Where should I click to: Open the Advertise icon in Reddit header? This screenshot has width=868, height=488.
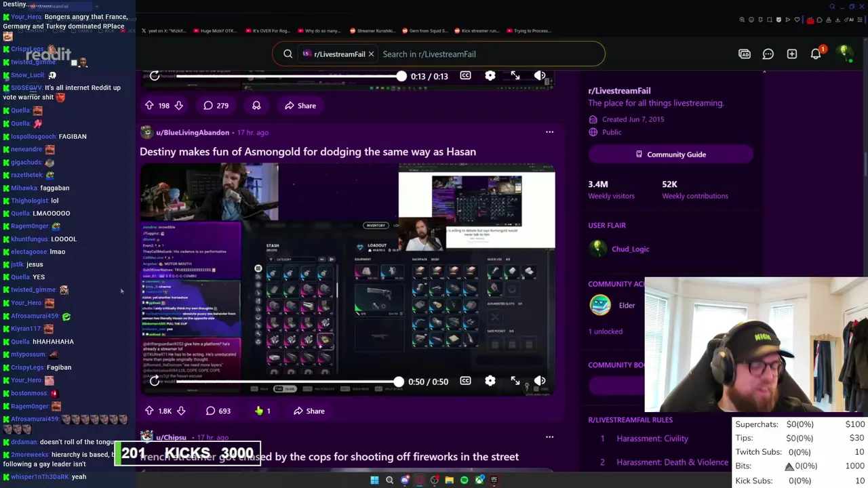[x=745, y=54]
